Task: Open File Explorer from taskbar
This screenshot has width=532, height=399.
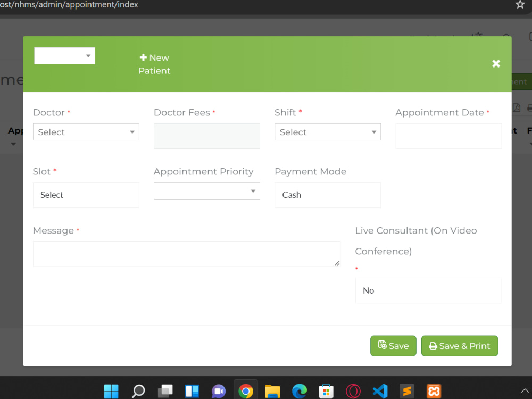Action: coord(272,391)
